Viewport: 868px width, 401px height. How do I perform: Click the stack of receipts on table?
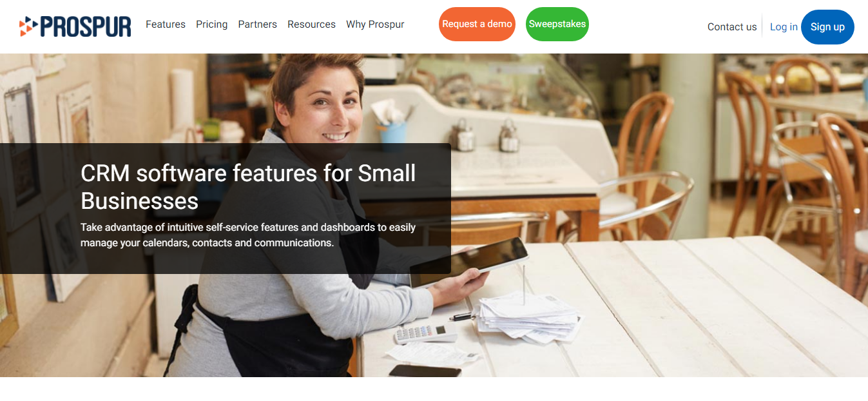[530, 316]
